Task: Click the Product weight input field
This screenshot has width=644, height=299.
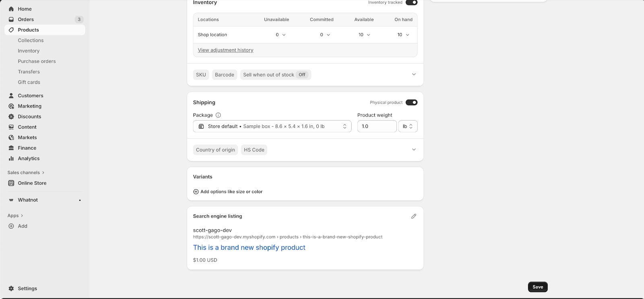Action: pyautogui.click(x=377, y=127)
